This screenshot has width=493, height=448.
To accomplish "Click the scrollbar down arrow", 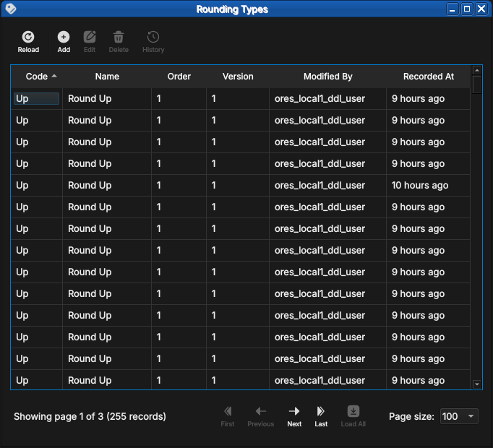I will (x=477, y=384).
